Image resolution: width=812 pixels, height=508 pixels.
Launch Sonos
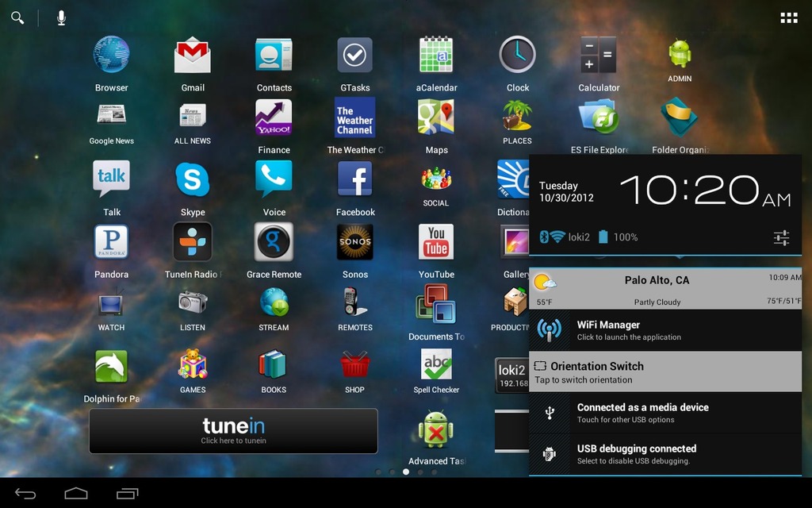pos(354,241)
